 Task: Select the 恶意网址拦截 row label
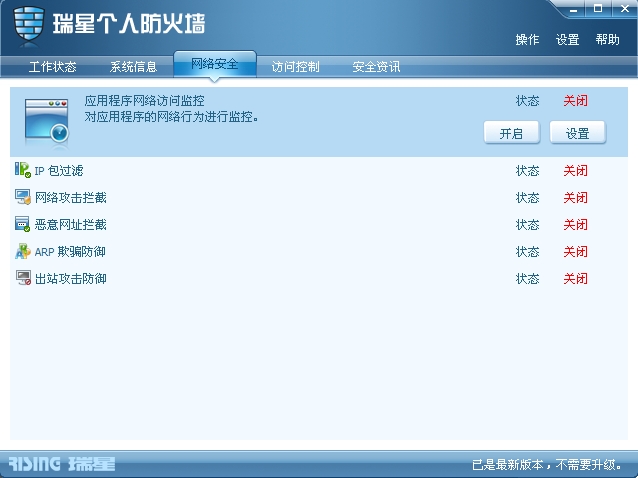click(x=71, y=225)
